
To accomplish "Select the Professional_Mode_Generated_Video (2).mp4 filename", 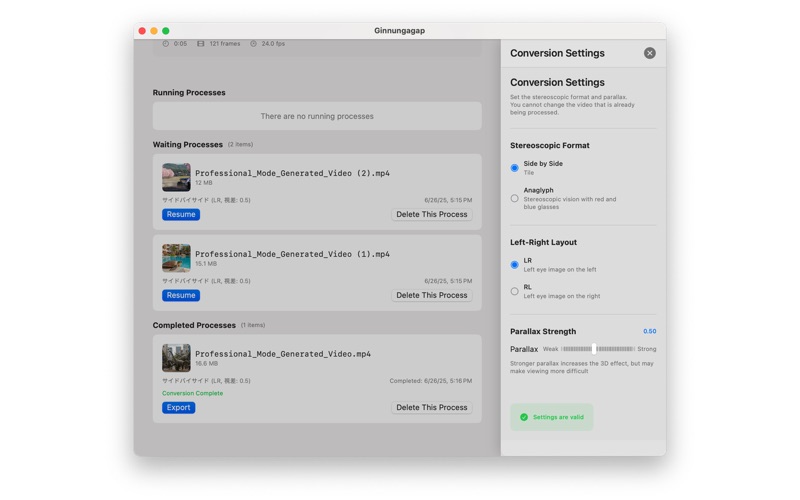I will (292, 173).
